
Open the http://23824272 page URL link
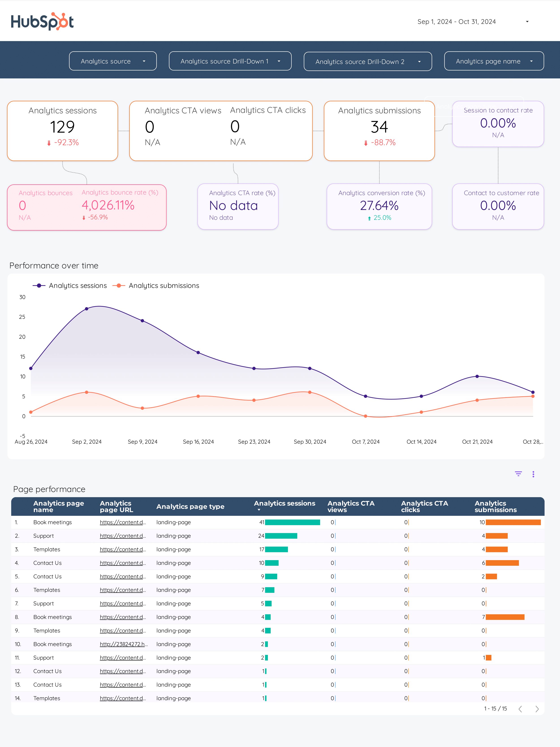[x=124, y=644]
